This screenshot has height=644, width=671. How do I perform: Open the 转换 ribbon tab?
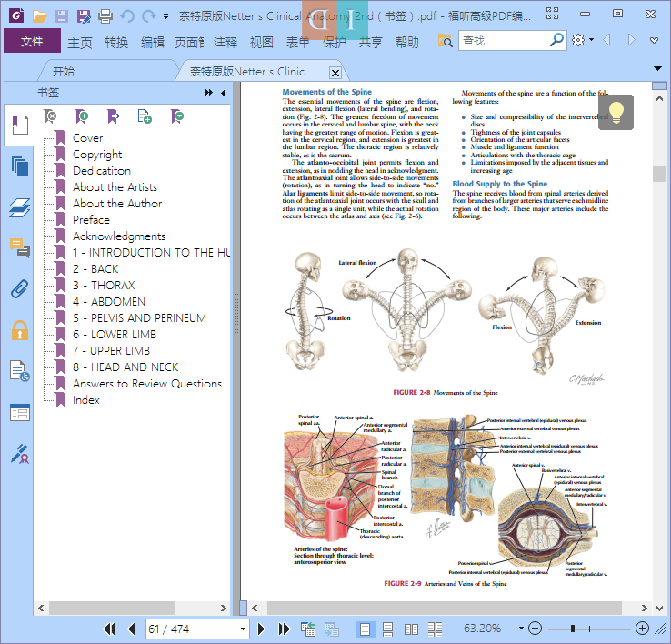coord(116,42)
